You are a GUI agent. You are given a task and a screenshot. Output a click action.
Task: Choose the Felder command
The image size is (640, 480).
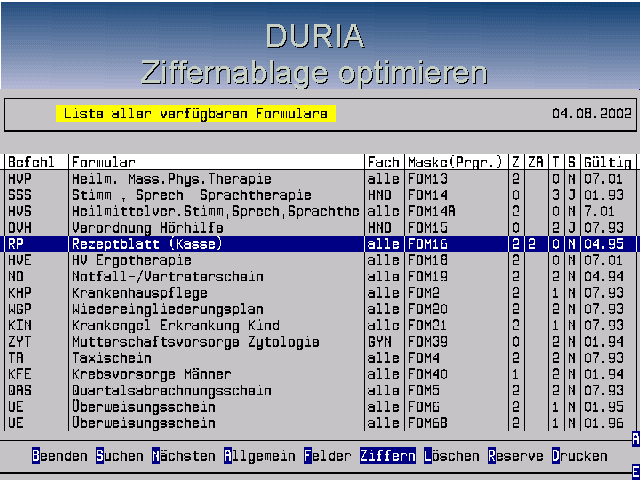pos(327,456)
